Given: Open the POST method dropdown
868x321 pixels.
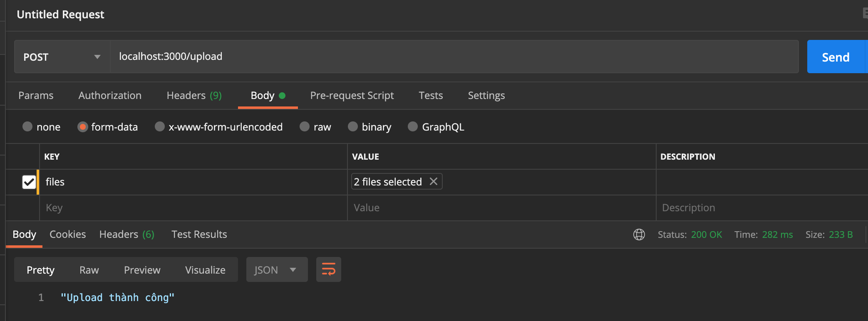Looking at the screenshot, I should [62, 57].
